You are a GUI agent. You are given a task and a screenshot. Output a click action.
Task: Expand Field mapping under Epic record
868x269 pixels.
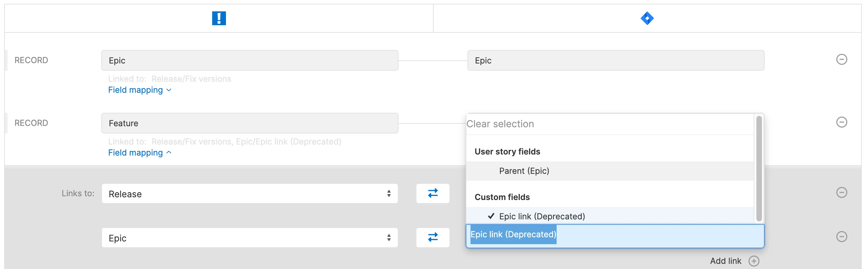click(x=139, y=90)
